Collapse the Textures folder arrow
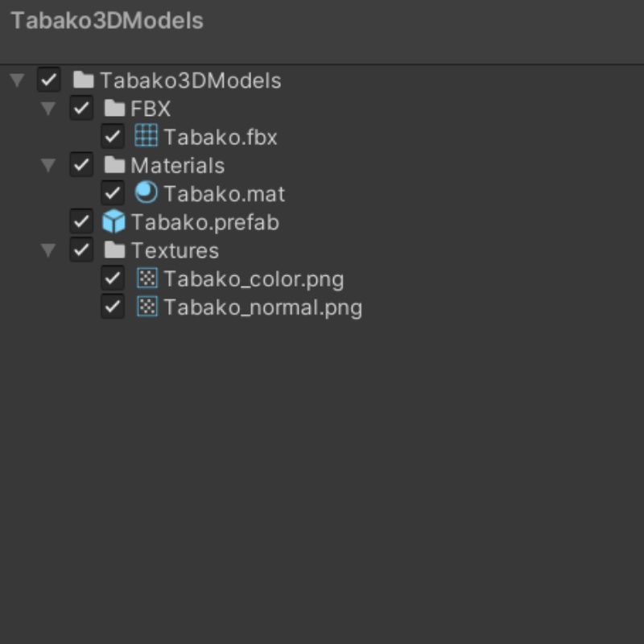Screen dimensions: 644x644 tap(48, 250)
